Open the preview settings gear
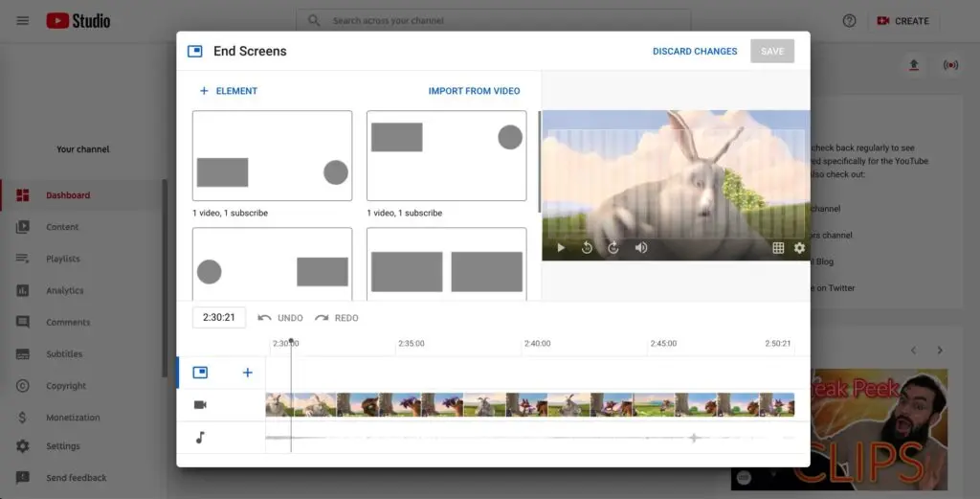 pos(800,248)
